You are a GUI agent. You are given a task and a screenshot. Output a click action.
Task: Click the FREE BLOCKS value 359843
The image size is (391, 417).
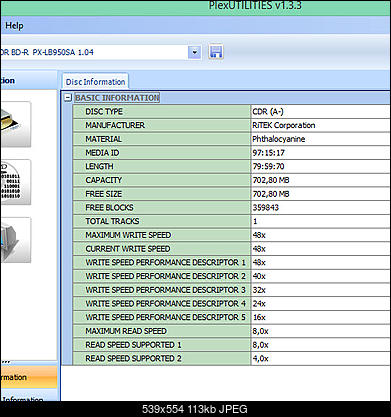tap(266, 208)
